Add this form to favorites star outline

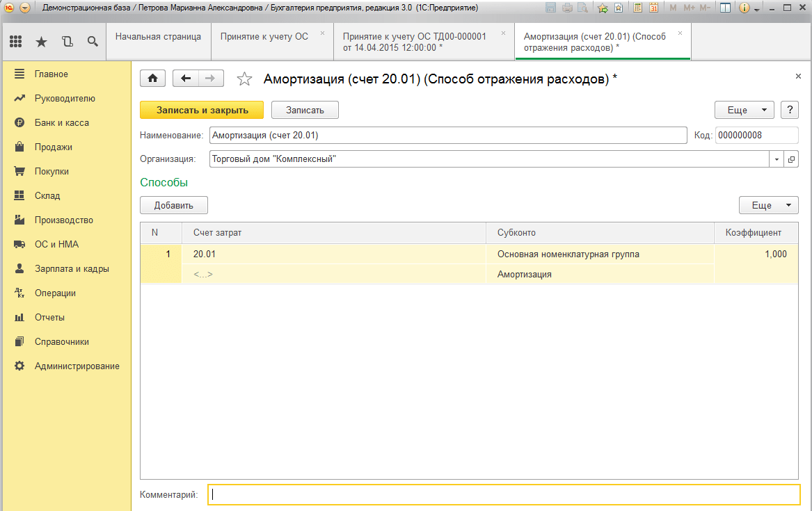[x=244, y=79]
